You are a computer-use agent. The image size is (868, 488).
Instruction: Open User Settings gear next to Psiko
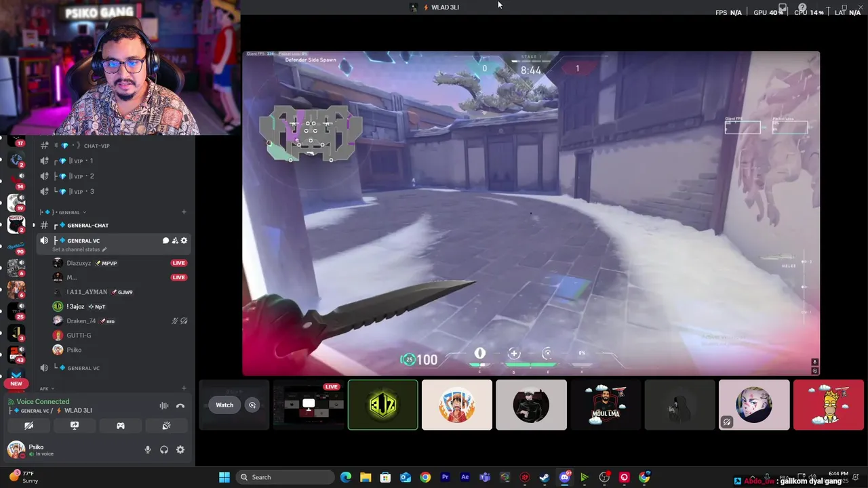tap(180, 449)
